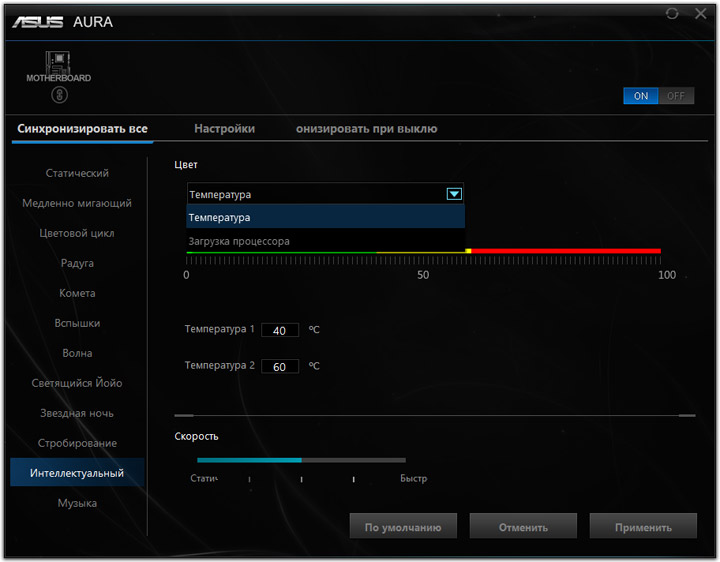Click the Температура combo box field
720x562 pixels.
click(325, 194)
